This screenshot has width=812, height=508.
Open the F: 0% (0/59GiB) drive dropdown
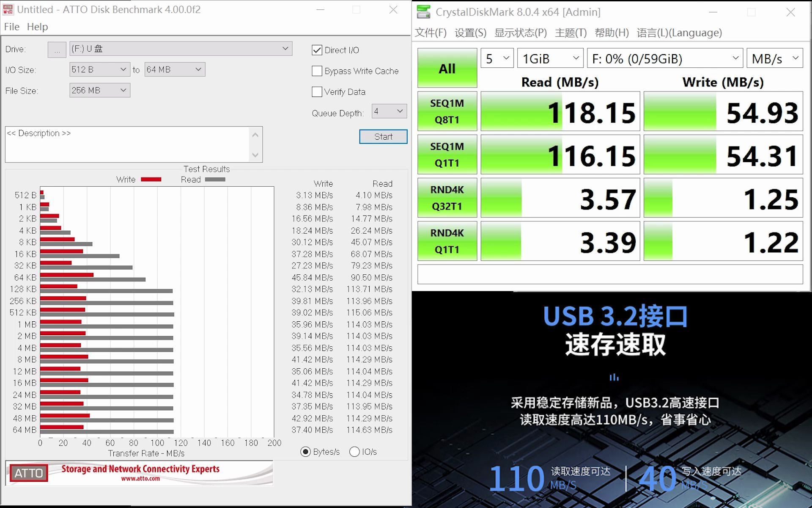[x=665, y=58]
